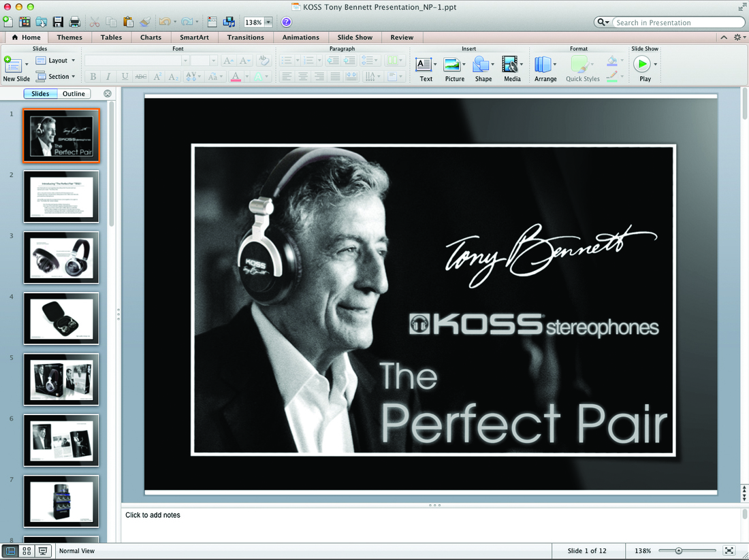Open the Slide Show ribbon tab
The width and height of the screenshot is (749, 560).
tap(355, 37)
